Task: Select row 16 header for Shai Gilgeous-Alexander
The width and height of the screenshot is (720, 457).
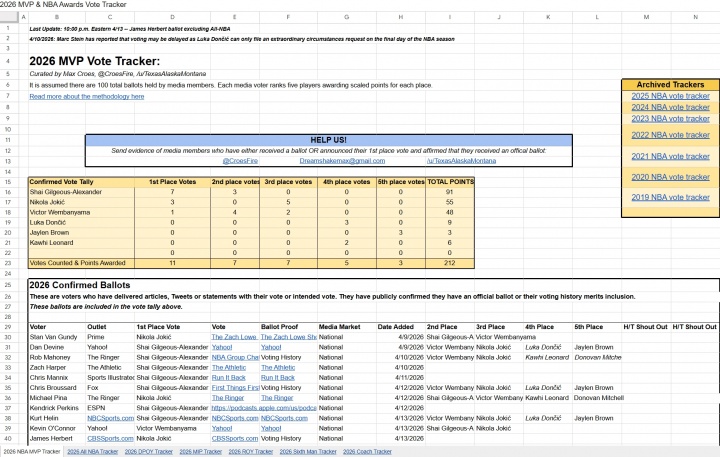Action: point(9,192)
